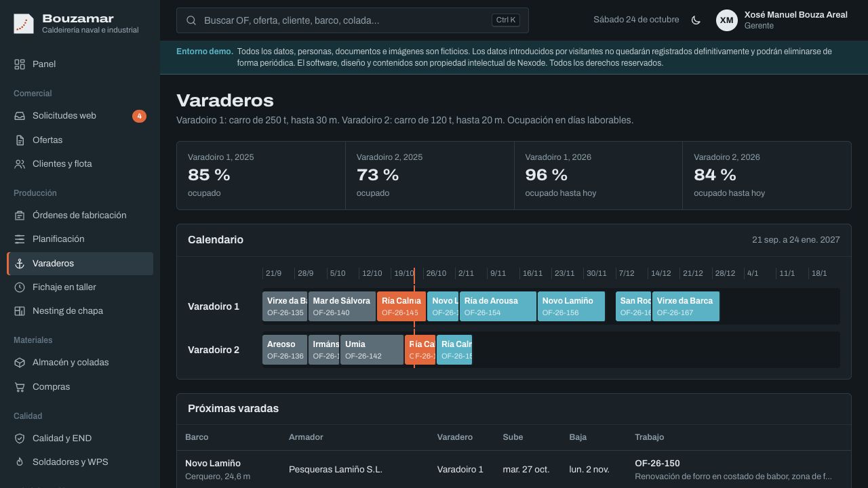Click the OF-26-150 work order text
Viewport: 868px width, 488px height.
657,464
